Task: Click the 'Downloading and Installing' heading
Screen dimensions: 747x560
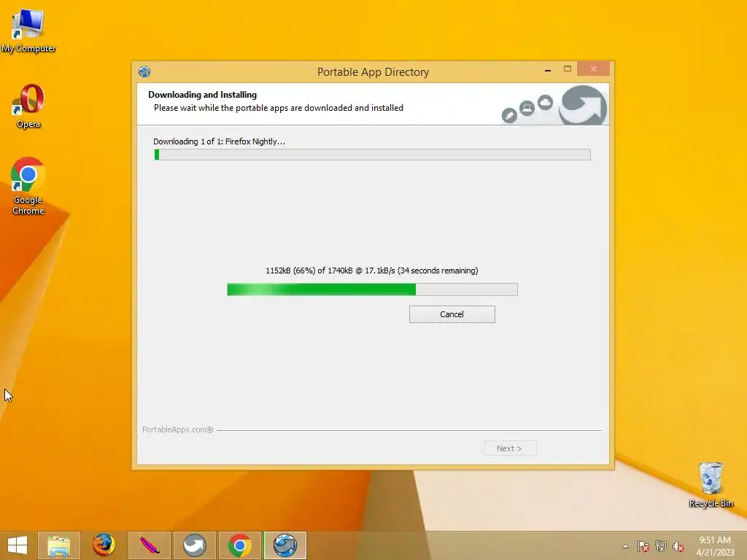Action: pyautogui.click(x=203, y=95)
